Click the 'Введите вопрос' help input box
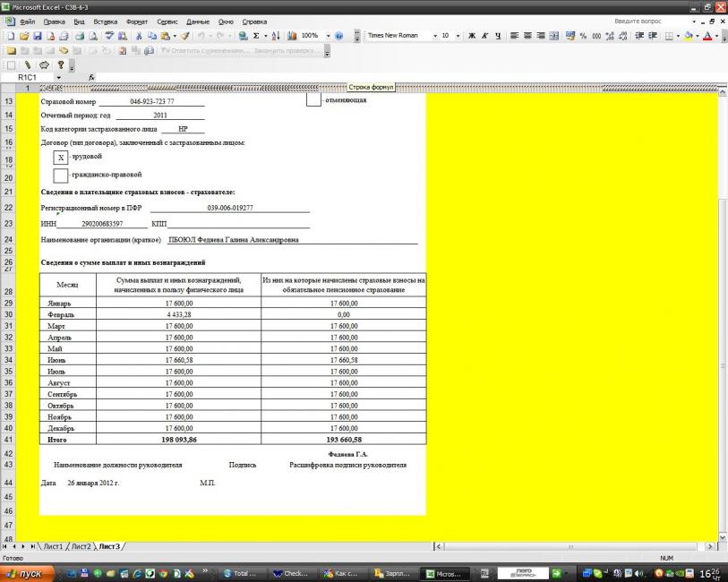Image resolution: width=728 pixels, height=582 pixels. (x=638, y=21)
